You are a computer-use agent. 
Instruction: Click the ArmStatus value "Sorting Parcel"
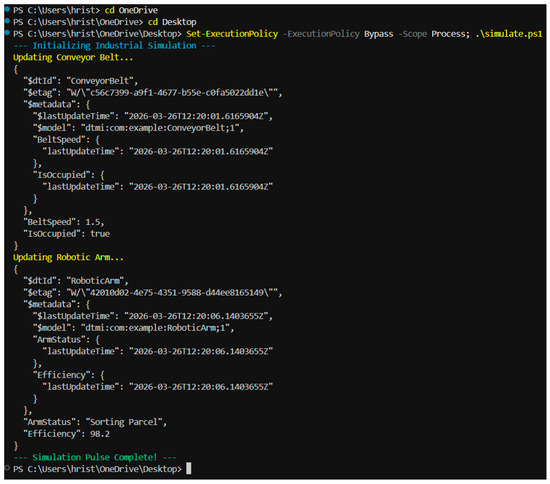[x=126, y=422]
